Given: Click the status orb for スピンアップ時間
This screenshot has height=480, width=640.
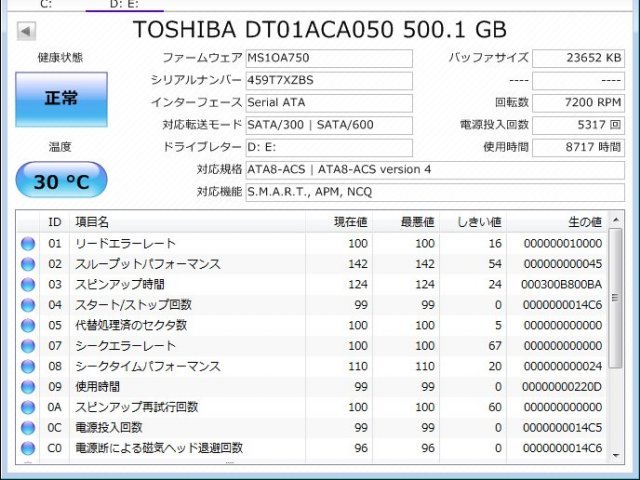Looking at the screenshot, I should click(28, 284).
